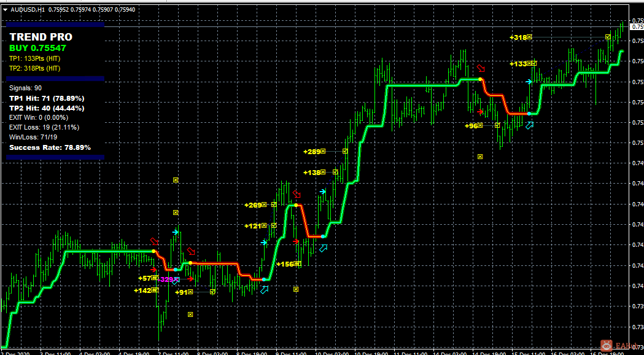This screenshot has width=644, height=355.
Task: Select the +318 profit label
Action: pos(518,37)
